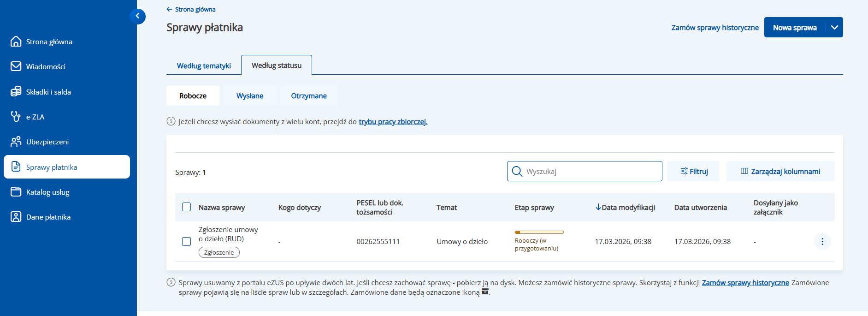Open Wiadomości envelope icon in sidebar

point(16,66)
